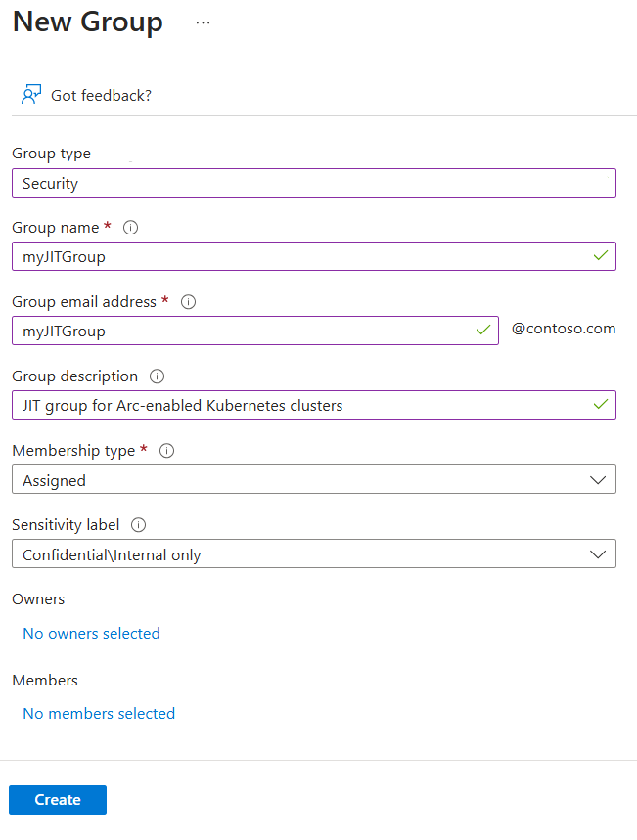
Task: Click the Create button
Action: click(x=57, y=799)
